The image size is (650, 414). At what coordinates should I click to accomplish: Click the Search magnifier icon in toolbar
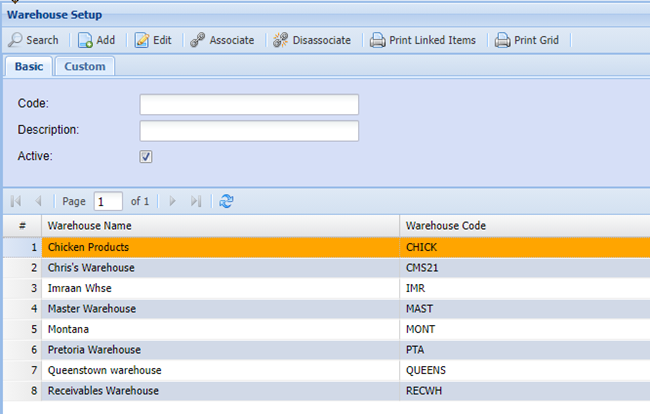pyautogui.click(x=16, y=40)
